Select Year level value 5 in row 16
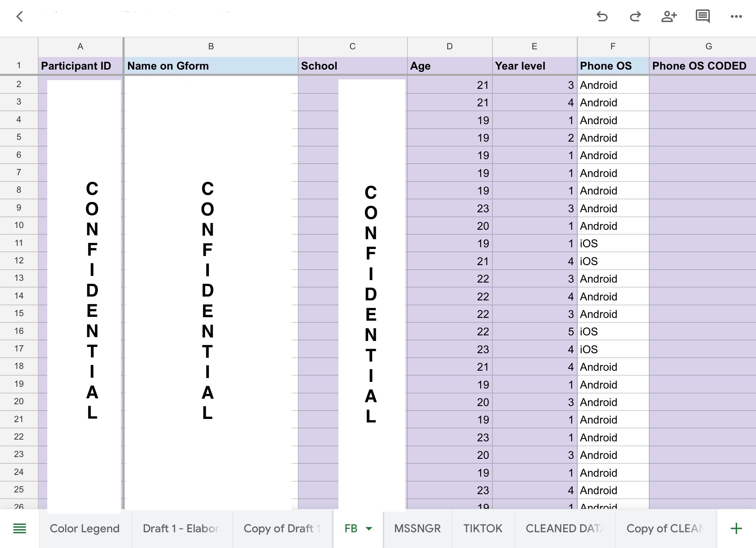Screen dimensions: 756x548 [534, 332]
